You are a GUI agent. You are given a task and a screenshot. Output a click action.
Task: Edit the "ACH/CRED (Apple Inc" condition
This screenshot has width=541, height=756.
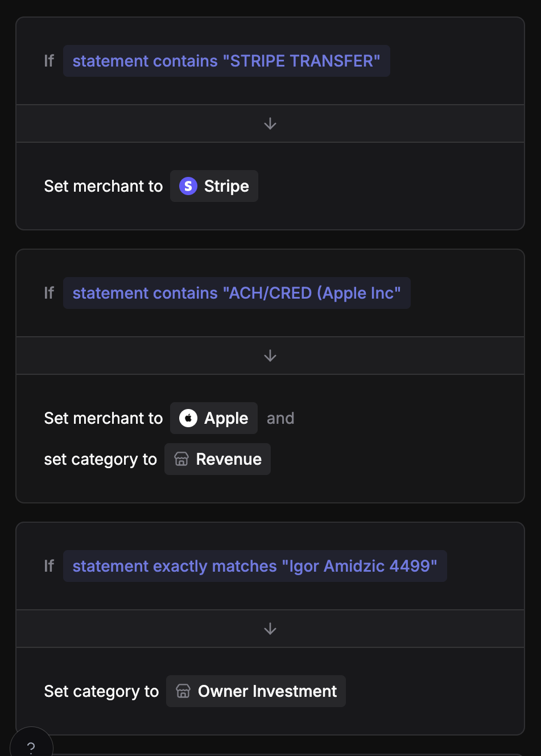tap(237, 293)
